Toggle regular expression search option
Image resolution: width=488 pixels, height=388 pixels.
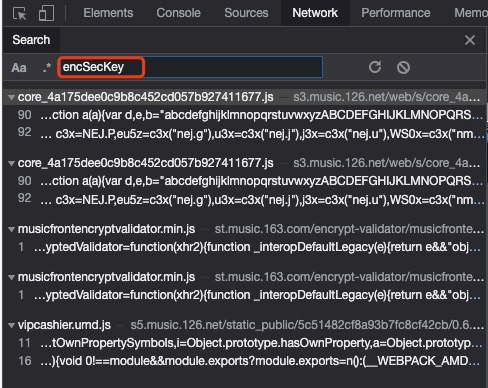point(47,68)
